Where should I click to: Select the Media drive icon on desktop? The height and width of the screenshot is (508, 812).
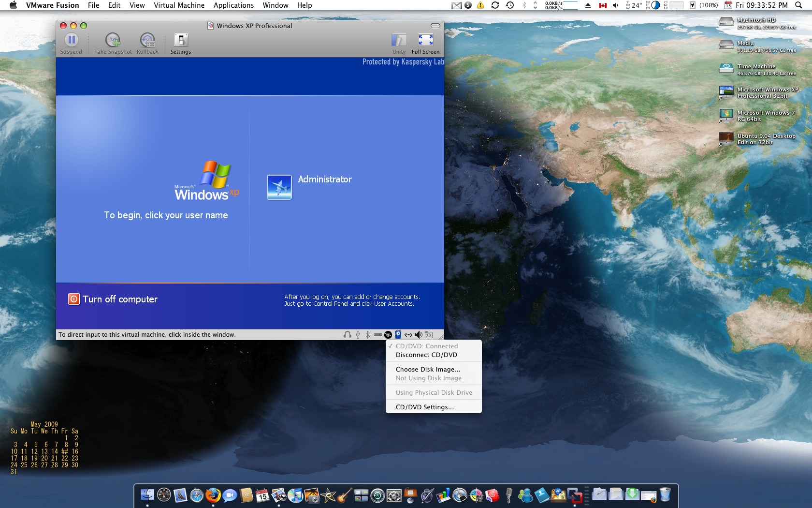coord(726,45)
